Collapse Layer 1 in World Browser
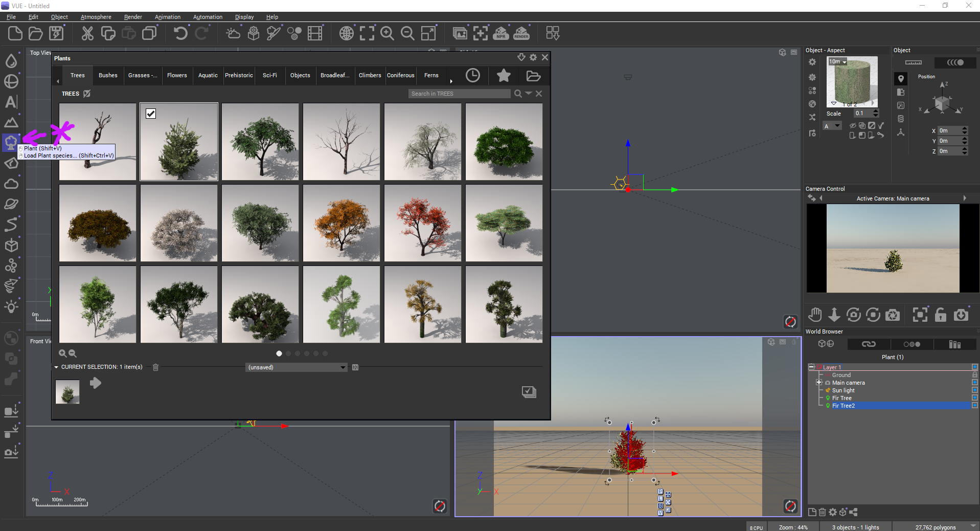 (x=811, y=367)
